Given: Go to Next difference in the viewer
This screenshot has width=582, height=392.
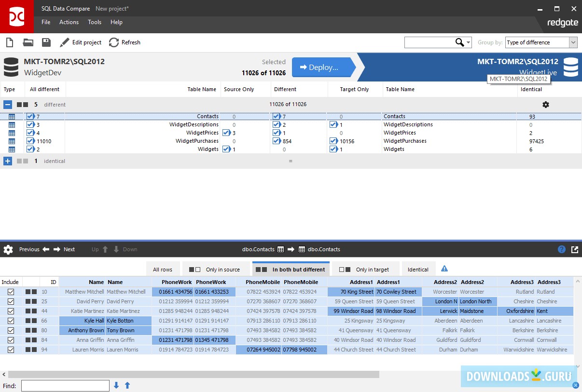Looking at the screenshot, I should coord(64,249).
